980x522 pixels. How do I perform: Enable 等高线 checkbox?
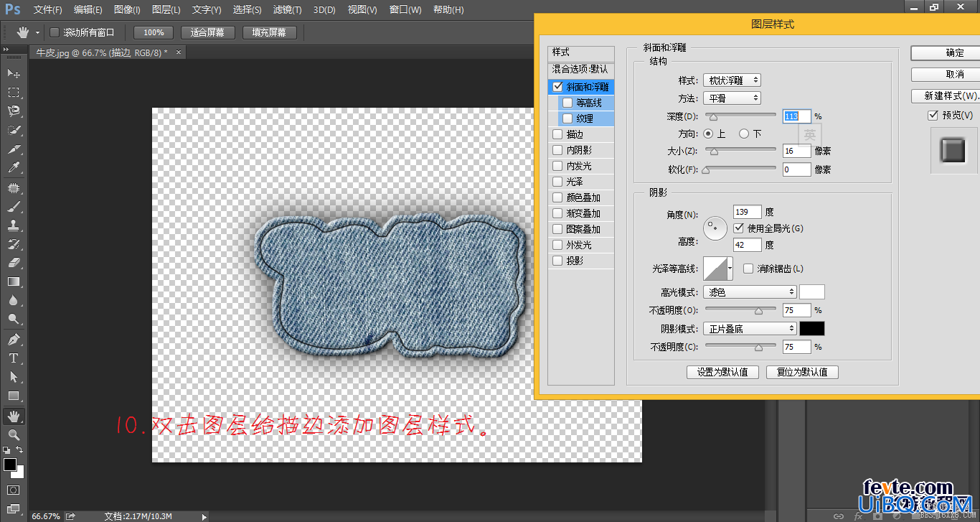(567, 103)
